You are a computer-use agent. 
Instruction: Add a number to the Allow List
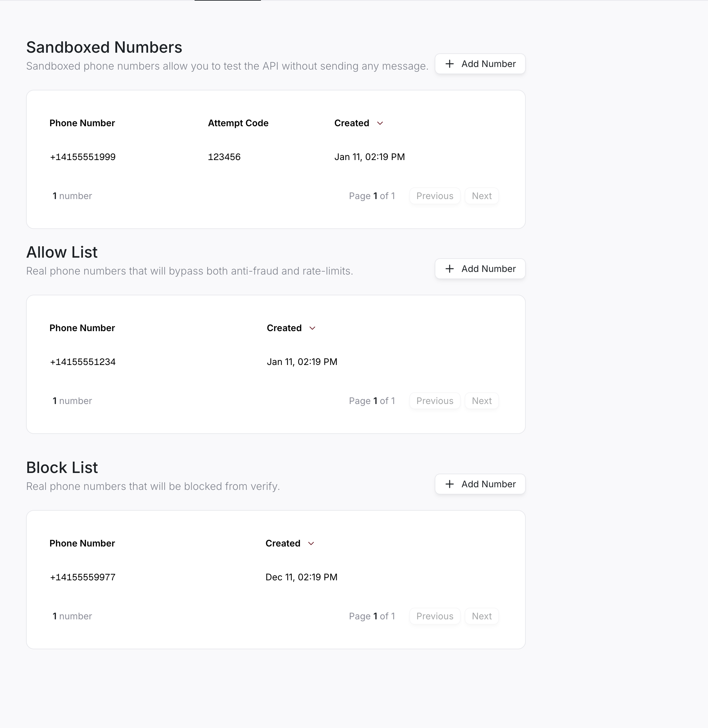tap(480, 268)
